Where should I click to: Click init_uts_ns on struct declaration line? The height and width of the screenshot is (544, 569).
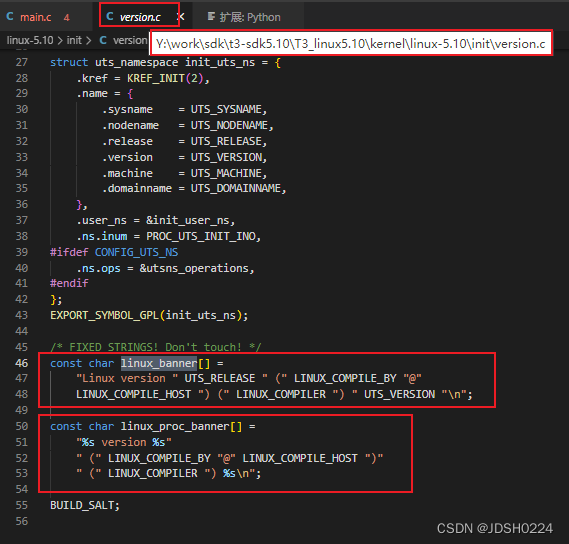pos(220,62)
